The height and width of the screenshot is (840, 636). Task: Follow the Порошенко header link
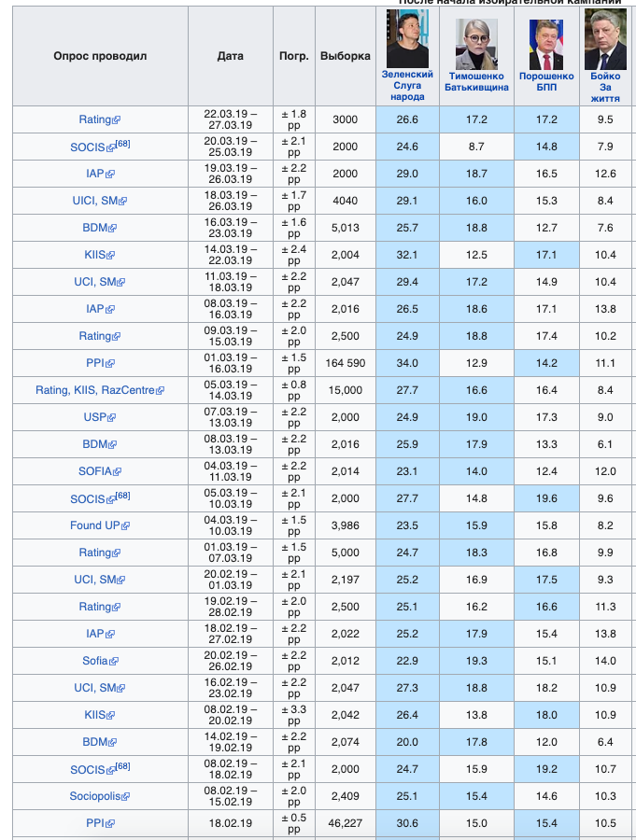546,77
